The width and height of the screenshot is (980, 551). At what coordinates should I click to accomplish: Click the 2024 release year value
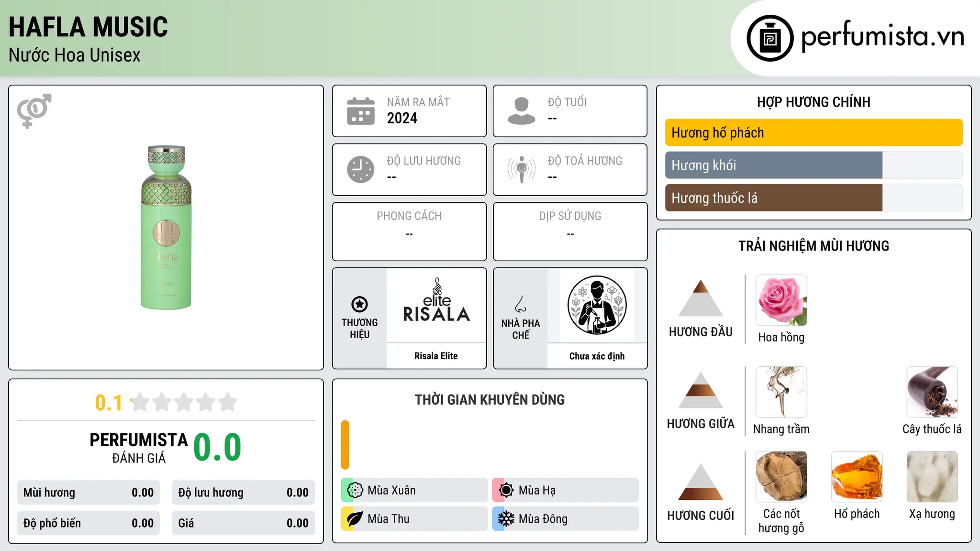pyautogui.click(x=402, y=118)
